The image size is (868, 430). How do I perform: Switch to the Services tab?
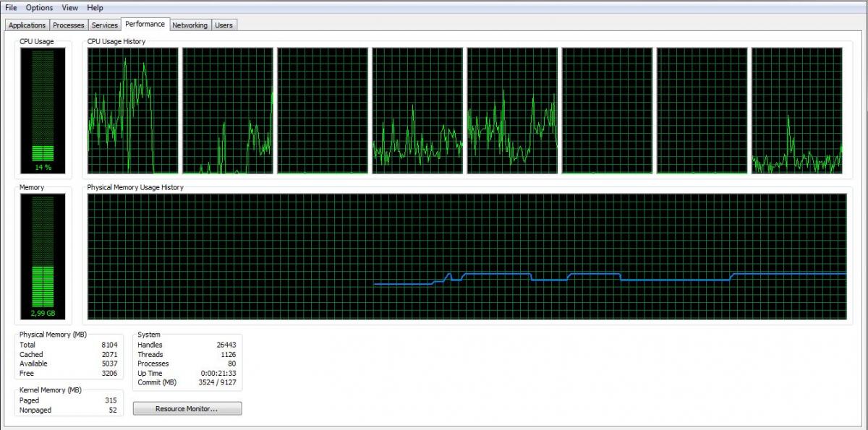pyautogui.click(x=105, y=25)
